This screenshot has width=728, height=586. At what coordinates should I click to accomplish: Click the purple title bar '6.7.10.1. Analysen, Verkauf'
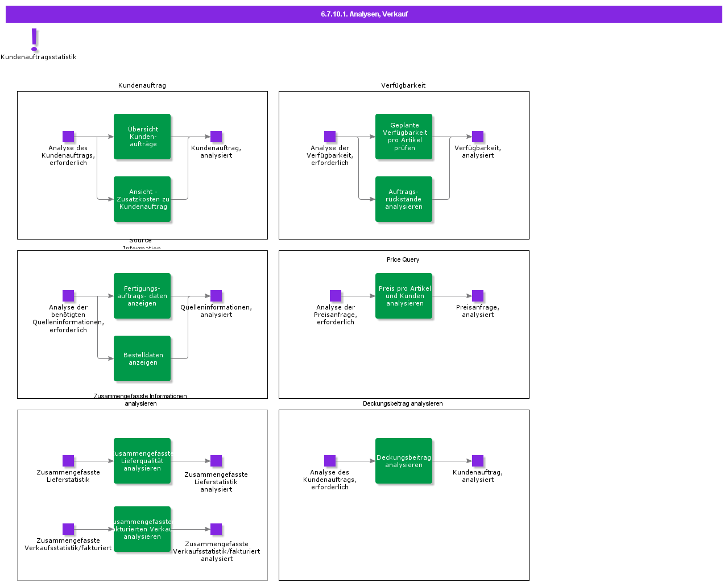click(364, 14)
